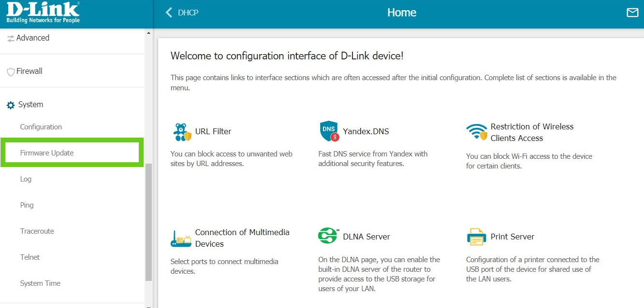
Task: Select Traceroute in the sidebar
Action: tap(37, 231)
